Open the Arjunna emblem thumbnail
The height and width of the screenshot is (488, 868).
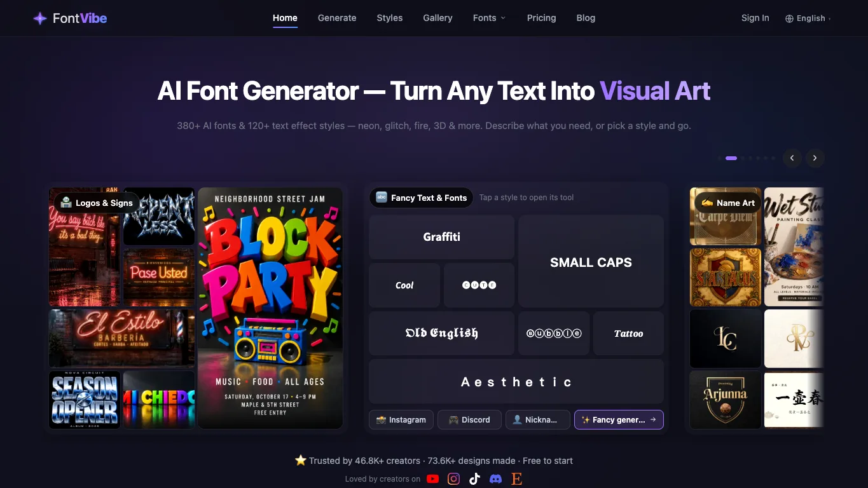tap(726, 400)
